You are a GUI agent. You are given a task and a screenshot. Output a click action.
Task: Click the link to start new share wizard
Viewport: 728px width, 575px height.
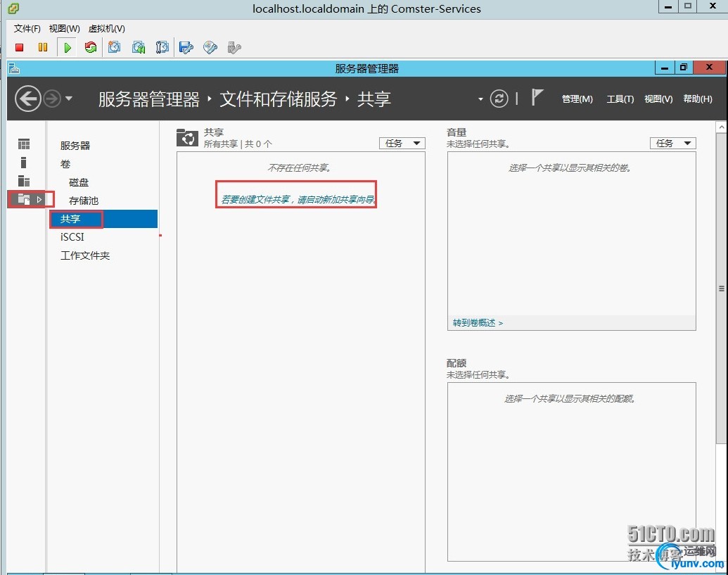tap(298, 200)
